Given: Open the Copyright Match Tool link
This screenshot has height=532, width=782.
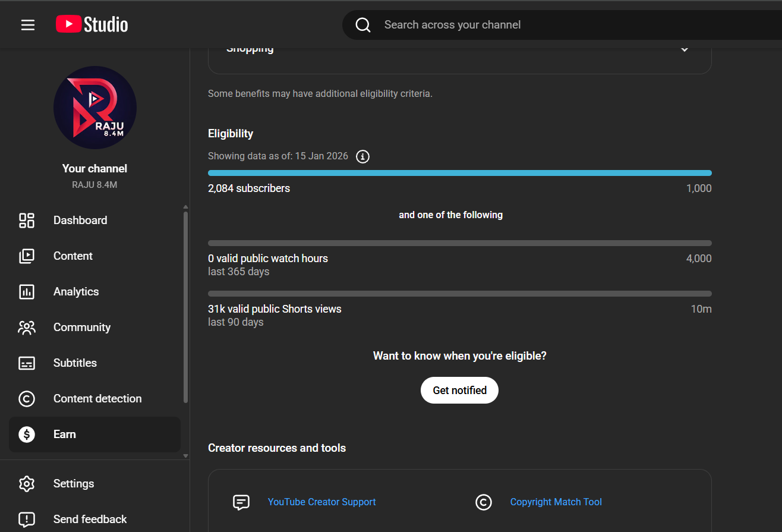Looking at the screenshot, I should (556, 502).
